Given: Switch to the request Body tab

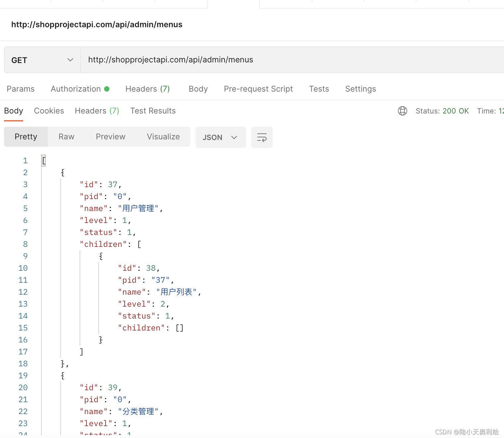Looking at the screenshot, I should pyautogui.click(x=198, y=89).
